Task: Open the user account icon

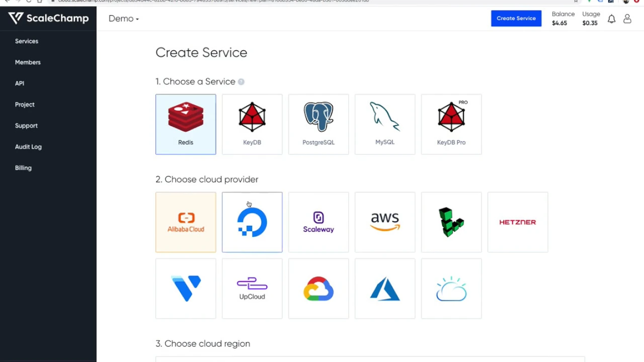Action: 627,19
